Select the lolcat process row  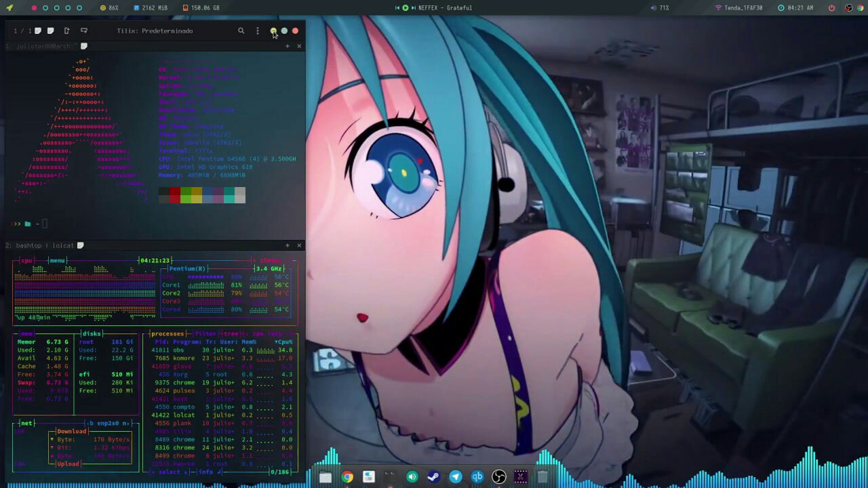223,415
